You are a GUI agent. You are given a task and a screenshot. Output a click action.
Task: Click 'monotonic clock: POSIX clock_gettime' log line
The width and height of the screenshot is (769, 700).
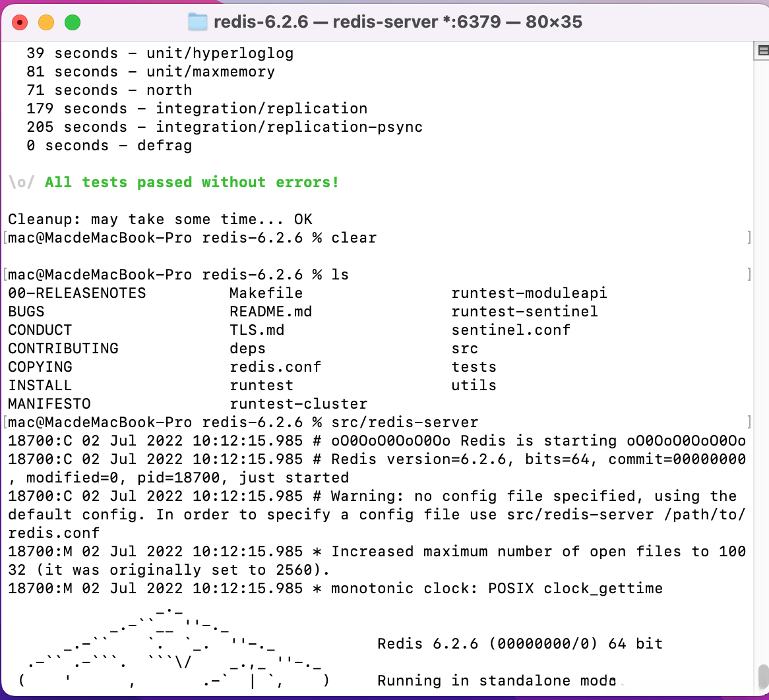(336, 588)
